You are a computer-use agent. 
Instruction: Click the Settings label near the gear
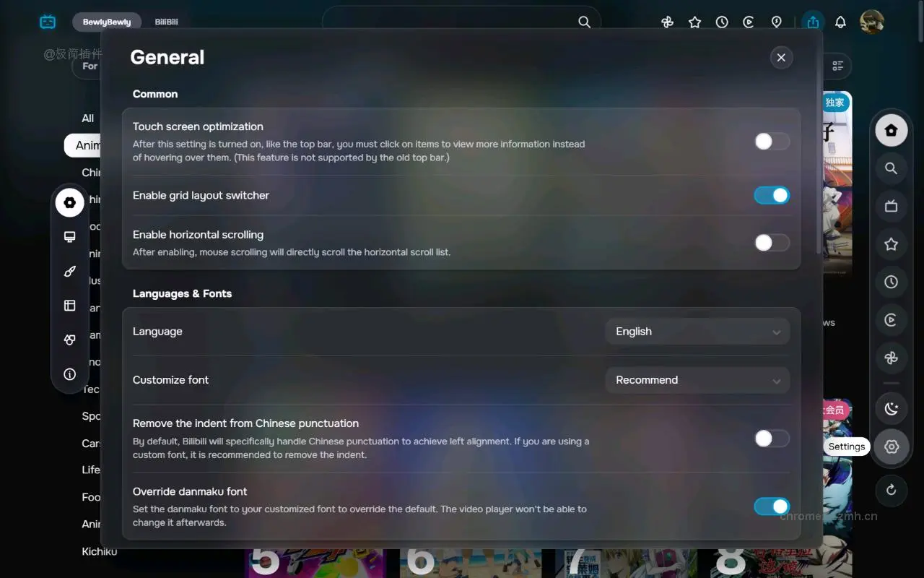(x=846, y=447)
